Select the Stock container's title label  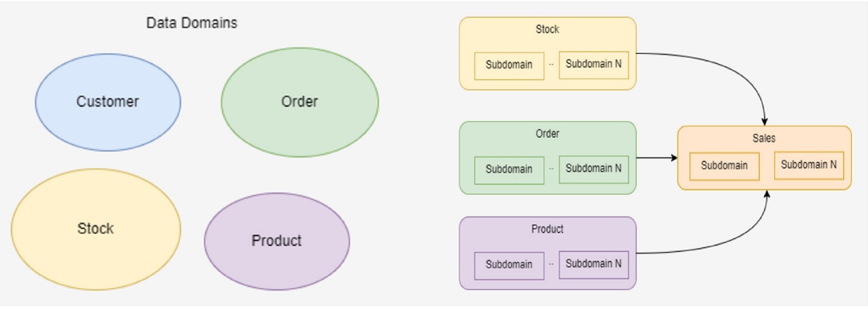547,30
